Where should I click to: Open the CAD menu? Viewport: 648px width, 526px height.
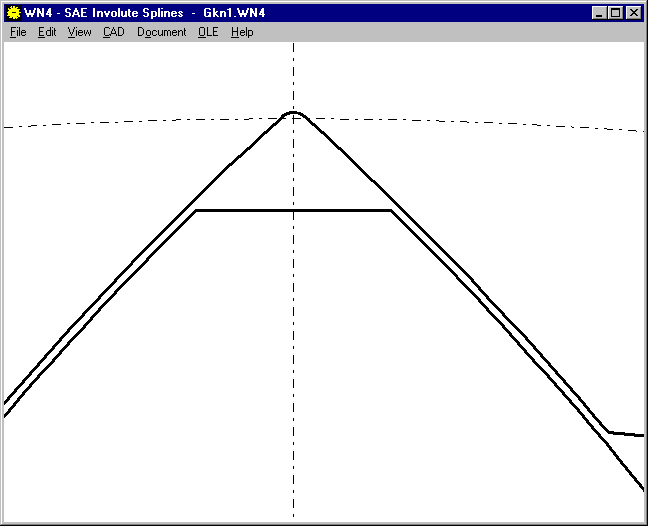(x=113, y=32)
